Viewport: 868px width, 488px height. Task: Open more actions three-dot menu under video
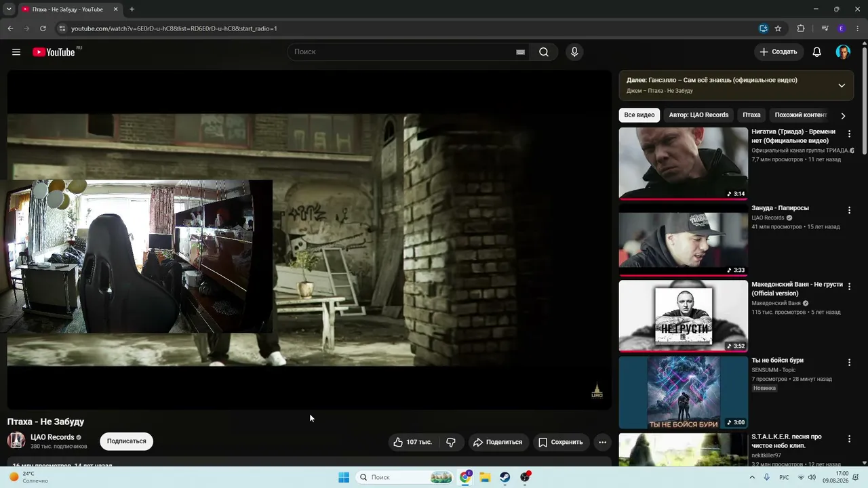click(x=602, y=442)
